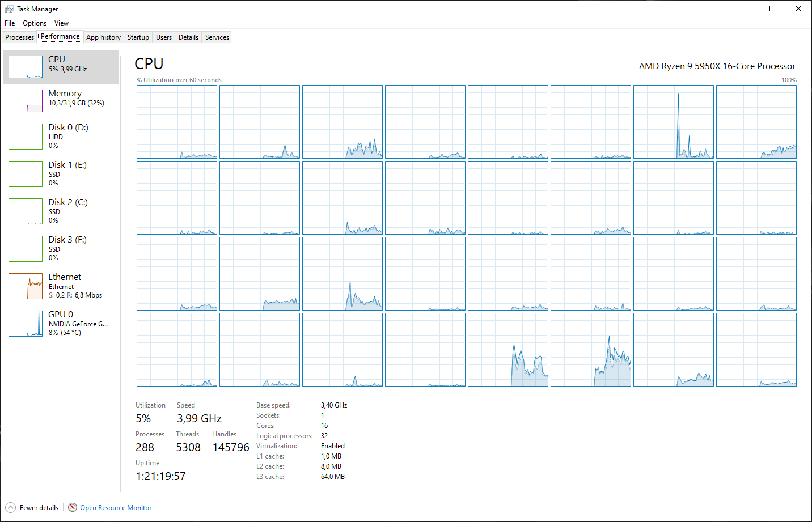Expand the View menu
Screen dimensions: 812x522
click(61, 23)
